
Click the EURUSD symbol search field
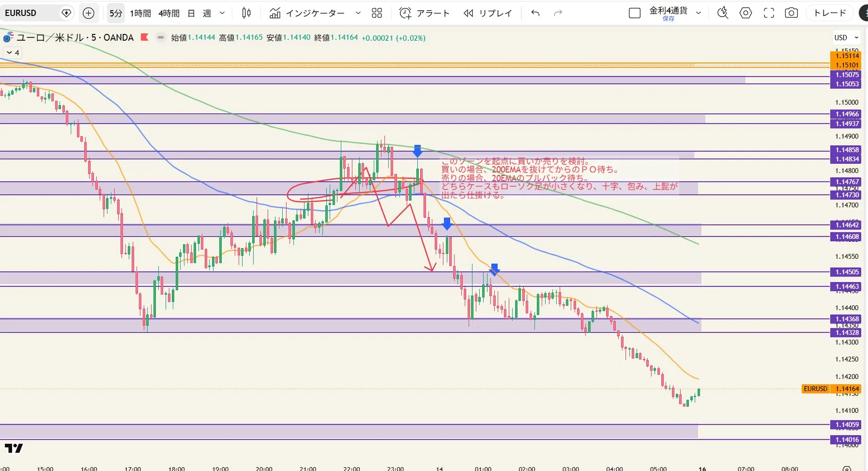[29, 13]
